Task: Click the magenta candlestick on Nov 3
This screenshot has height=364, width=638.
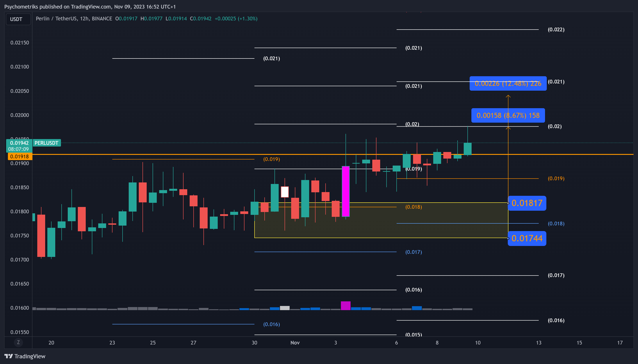Action: pyautogui.click(x=346, y=191)
